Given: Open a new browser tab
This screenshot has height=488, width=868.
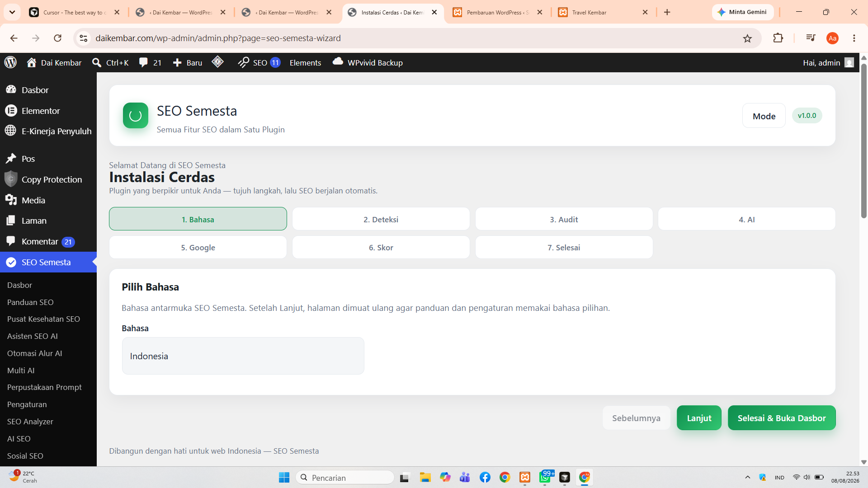Looking at the screenshot, I should [667, 12].
